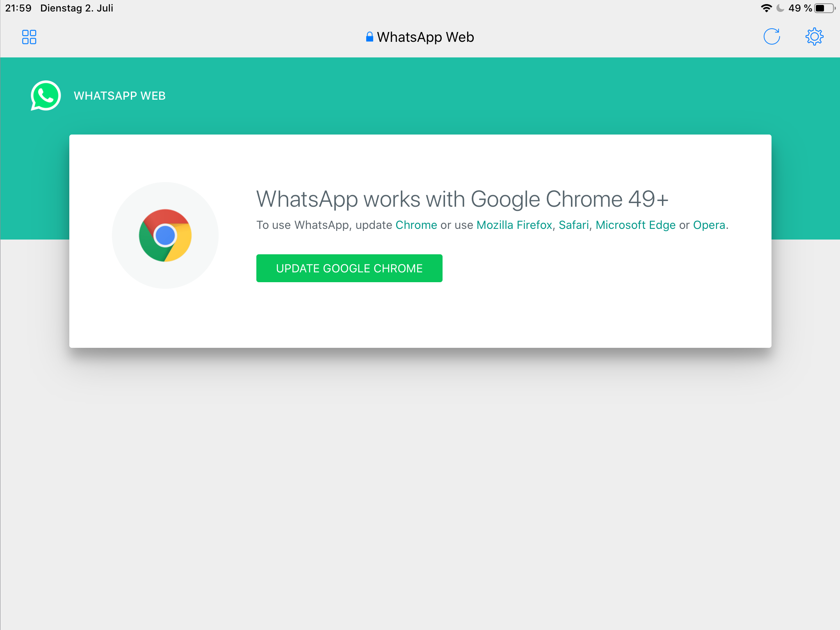Open the Safari link
Viewport: 840px width, 630px height.
pos(573,225)
